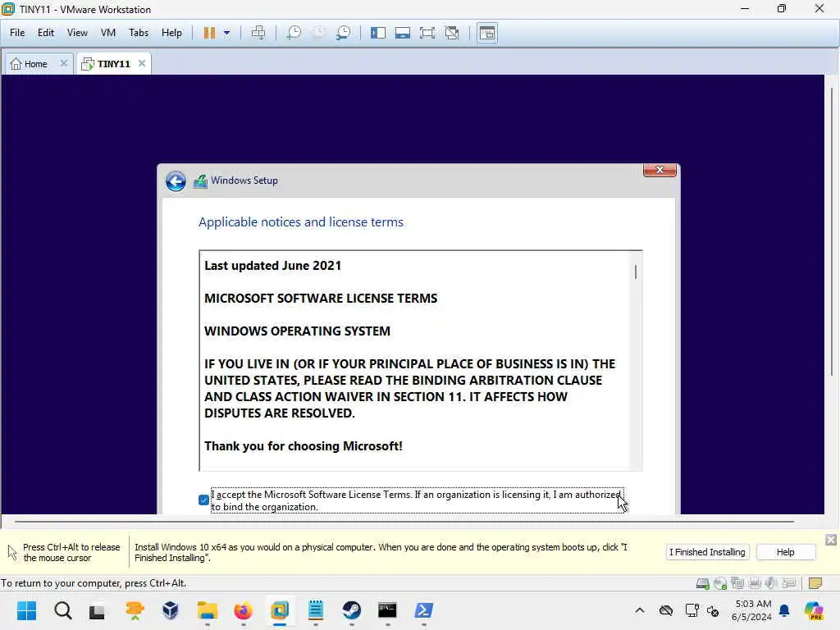Dismiss the yellow install hint bar

pyautogui.click(x=831, y=540)
